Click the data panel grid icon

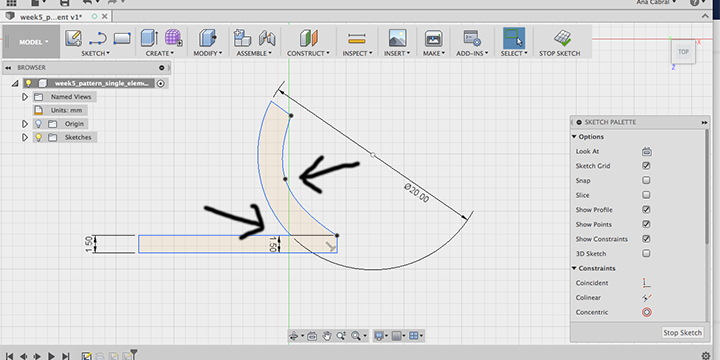pyautogui.click(x=11, y=3)
